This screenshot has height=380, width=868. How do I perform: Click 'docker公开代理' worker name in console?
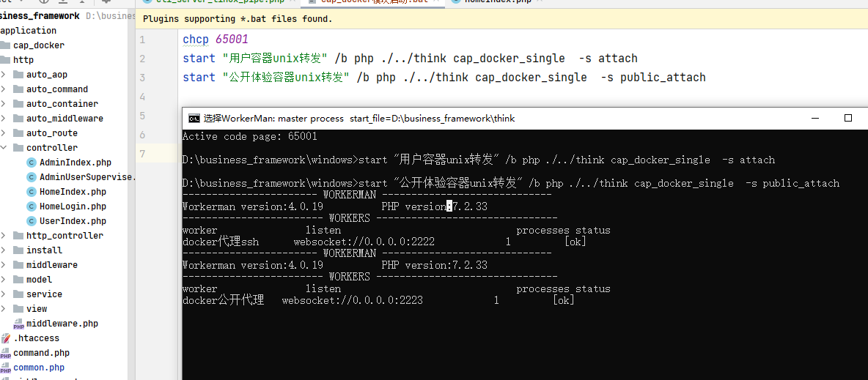tap(223, 300)
